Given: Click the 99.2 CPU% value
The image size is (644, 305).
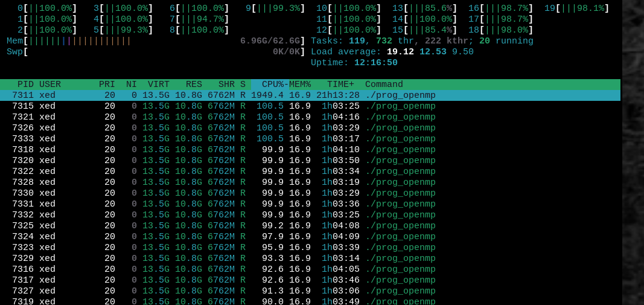Looking at the screenshot, I should [273, 226].
